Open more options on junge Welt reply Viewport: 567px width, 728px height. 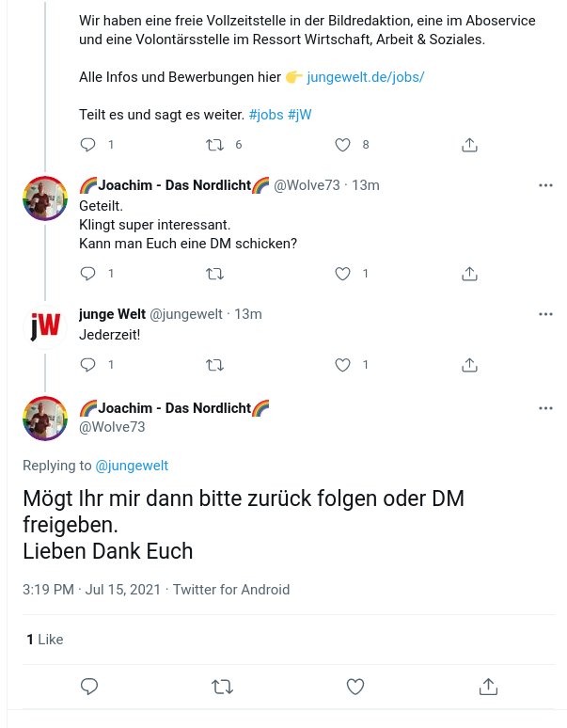[x=545, y=314]
